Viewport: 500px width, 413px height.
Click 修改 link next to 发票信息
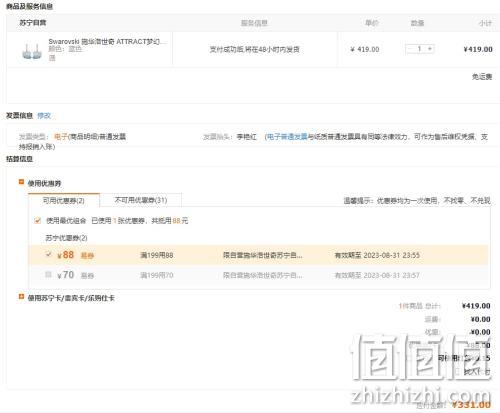click(x=44, y=116)
